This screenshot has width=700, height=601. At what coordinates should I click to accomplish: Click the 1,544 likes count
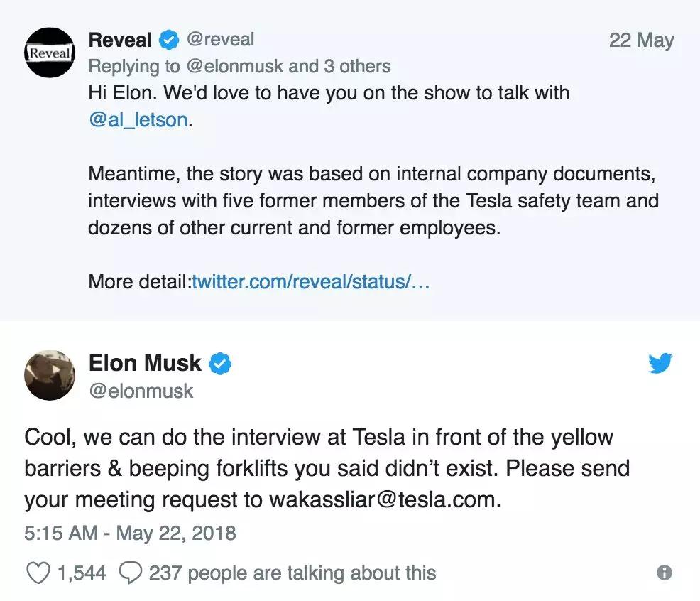click(x=81, y=573)
